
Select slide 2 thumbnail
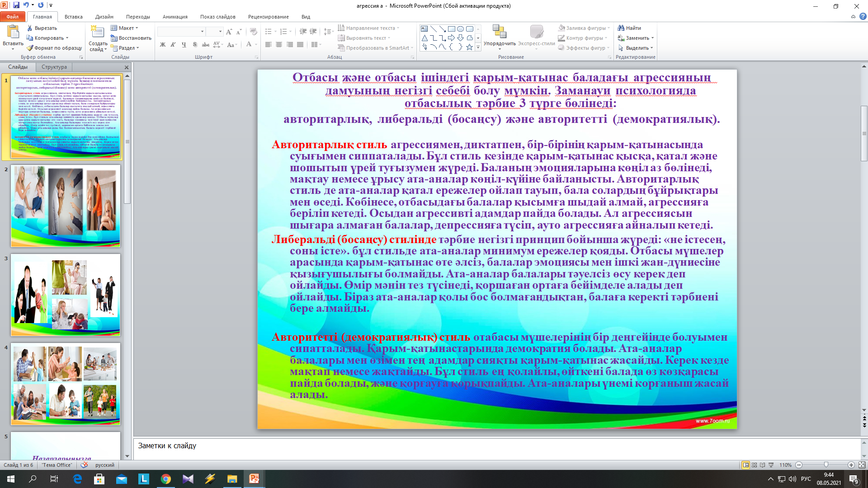point(66,206)
